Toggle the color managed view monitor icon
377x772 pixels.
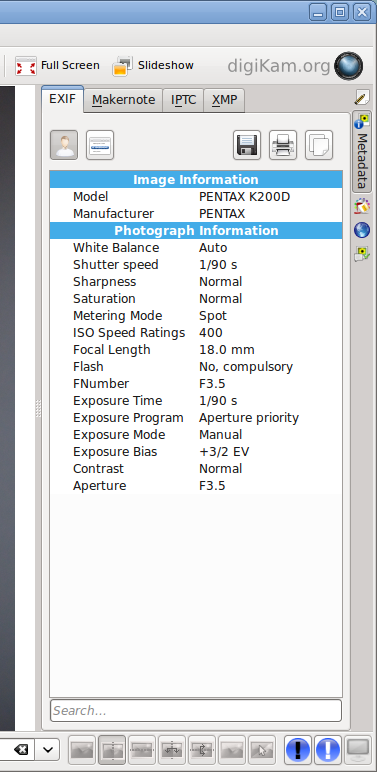357,750
